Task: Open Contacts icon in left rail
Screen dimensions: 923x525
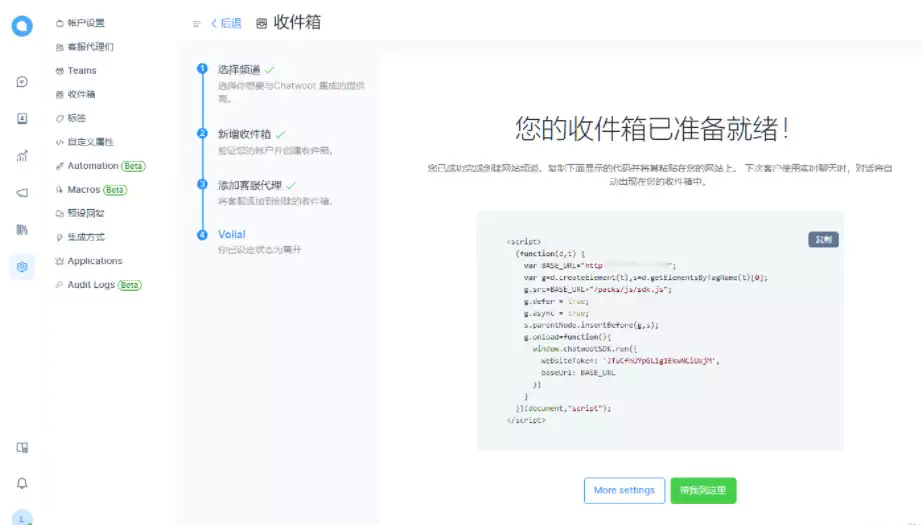Action: point(22,118)
